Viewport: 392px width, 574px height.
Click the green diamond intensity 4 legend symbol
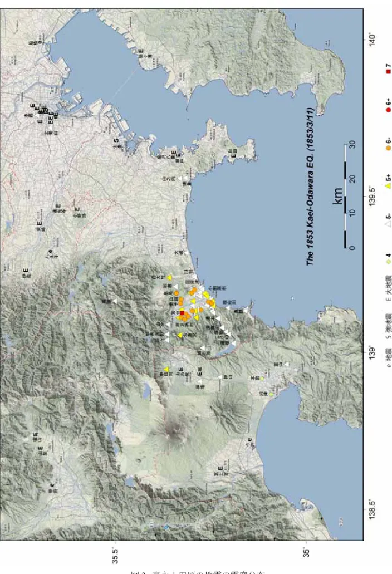pos(388,261)
